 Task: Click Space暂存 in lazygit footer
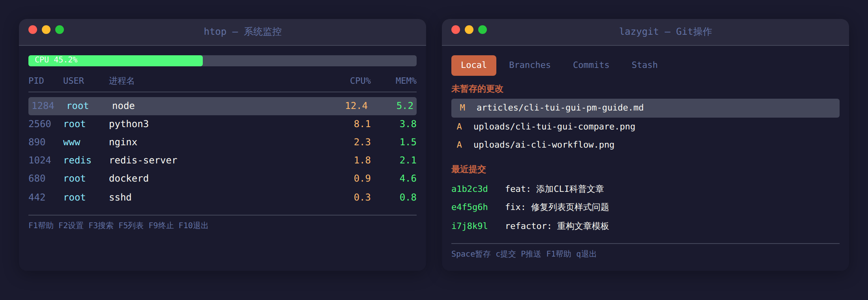click(471, 254)
